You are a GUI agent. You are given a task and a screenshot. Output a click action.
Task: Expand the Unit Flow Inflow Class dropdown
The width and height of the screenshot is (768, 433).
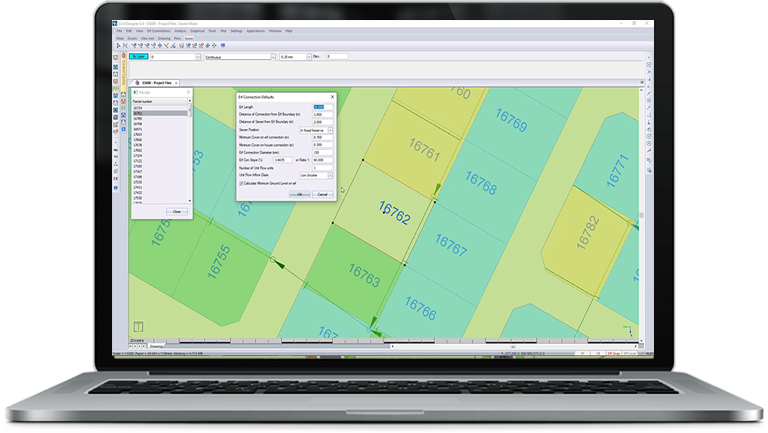click(x=331, y=175)
